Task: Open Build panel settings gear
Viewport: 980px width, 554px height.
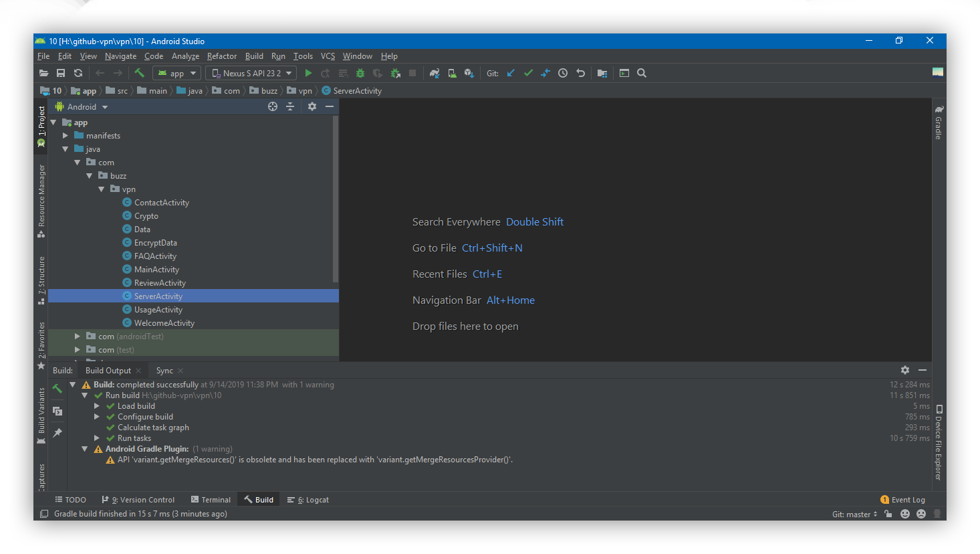Action: (x=905, y=370)
